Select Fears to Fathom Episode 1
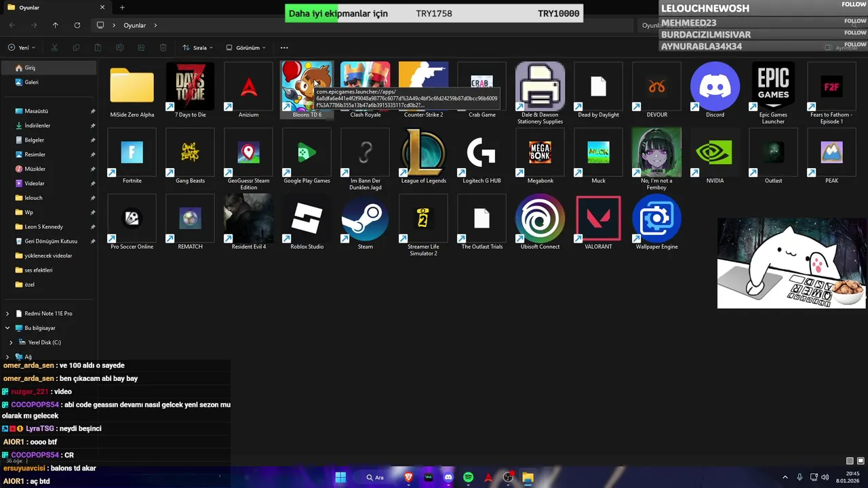868x488 pixels. tap(831, 93)
